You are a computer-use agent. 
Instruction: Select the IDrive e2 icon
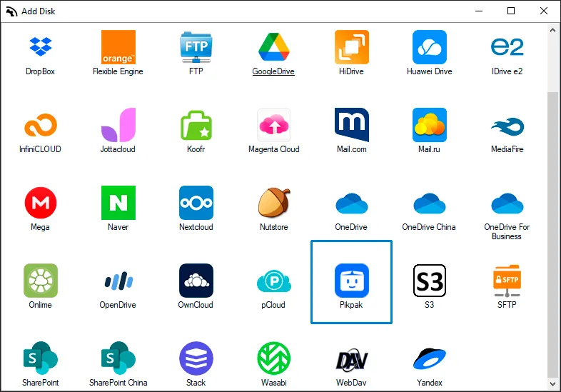507,47
